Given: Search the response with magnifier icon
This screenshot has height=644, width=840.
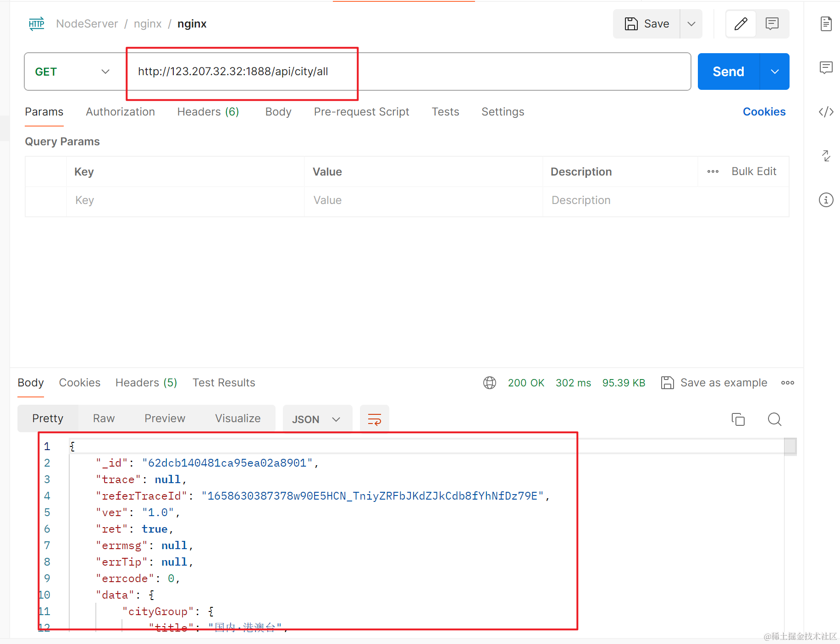Looking at the screenshot, I should (x=775, y=419).
